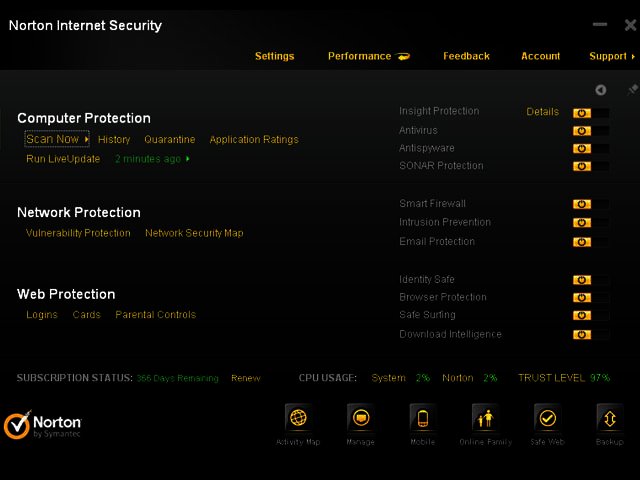Screen dimensions: 640x480
Task: Click the 366 Days Remaining text
Action: pyautogui.click(x=178, y=378)
